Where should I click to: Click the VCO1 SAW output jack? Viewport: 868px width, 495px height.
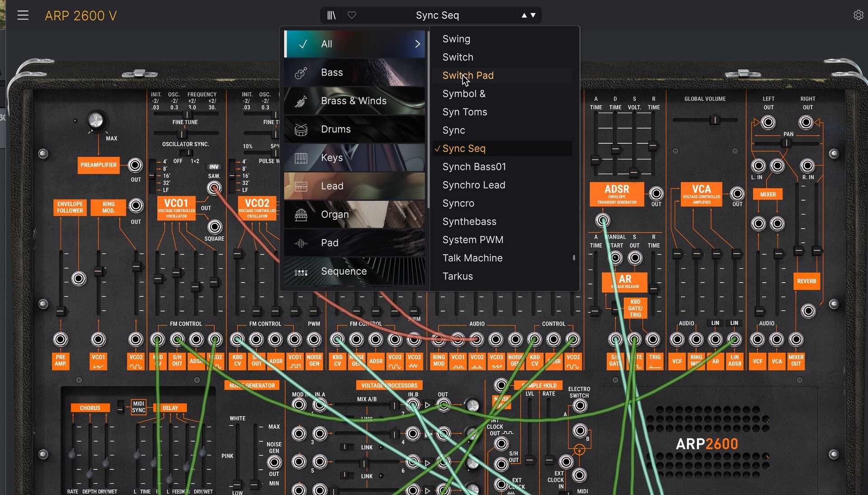pyautogui.click(x=214, y=188)
